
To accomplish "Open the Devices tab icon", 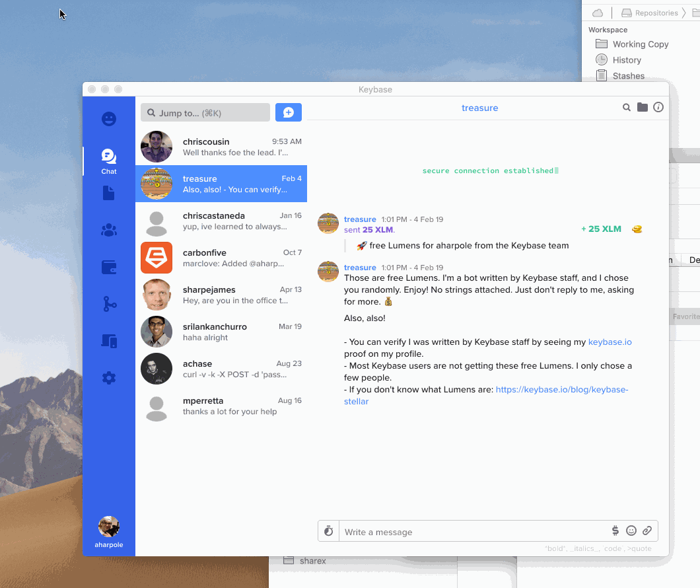I will click(x=109, y=341).
